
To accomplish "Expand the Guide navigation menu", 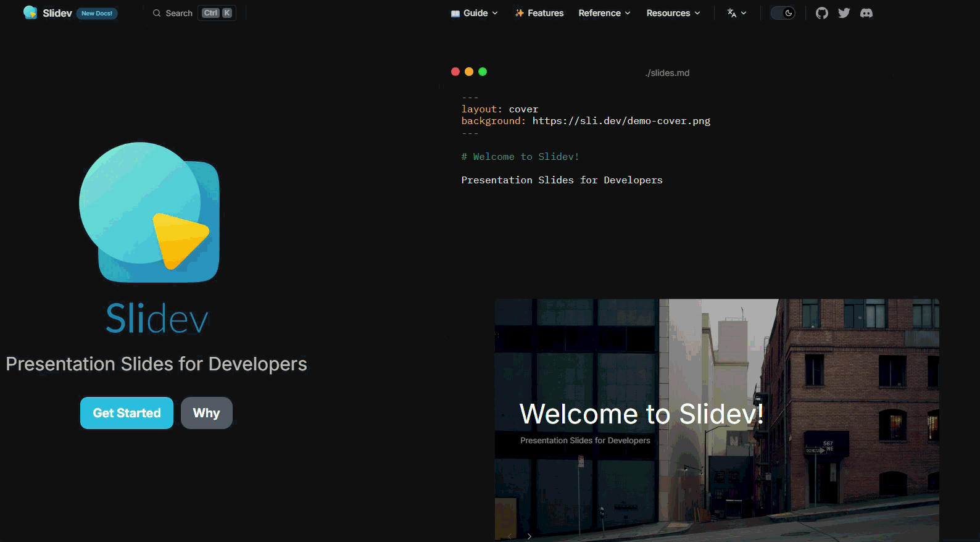I will 474,13.
